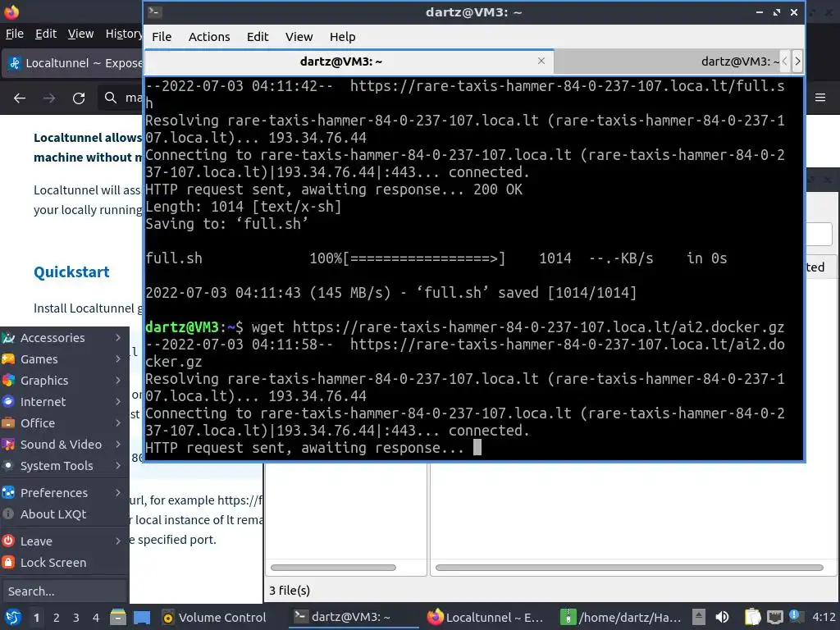Click the panel clock showing 4:12
840x630 pixels.
coord(824,617)
